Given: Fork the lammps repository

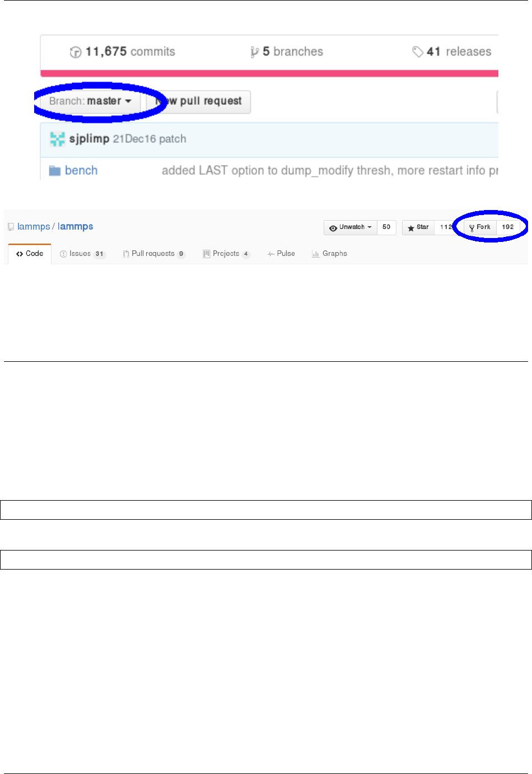Looking at the screenshot, I should pyautogui.click(x=480, y=227).
